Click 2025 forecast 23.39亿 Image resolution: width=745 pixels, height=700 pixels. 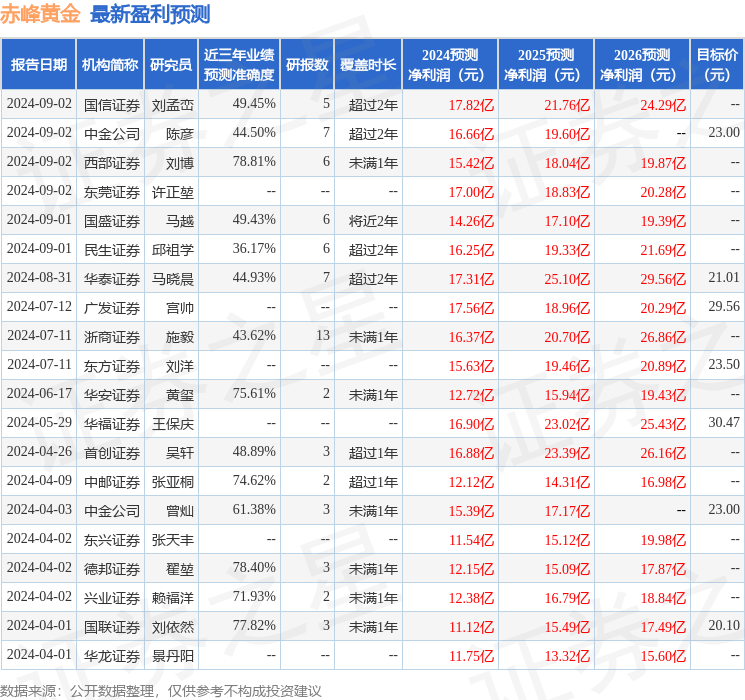pyautogui.click(x=567, y=453)
